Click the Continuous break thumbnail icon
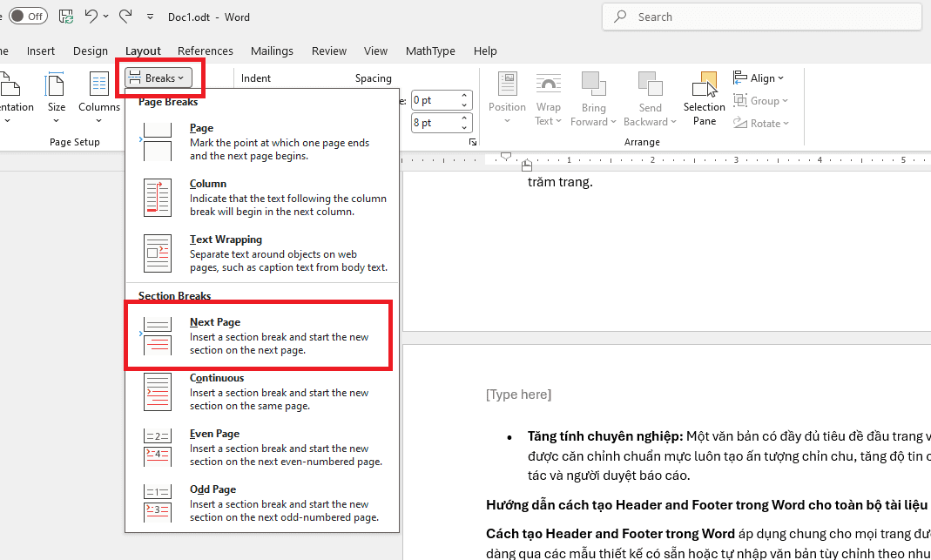Screen dimensions: 931x560 click(158, 391)
